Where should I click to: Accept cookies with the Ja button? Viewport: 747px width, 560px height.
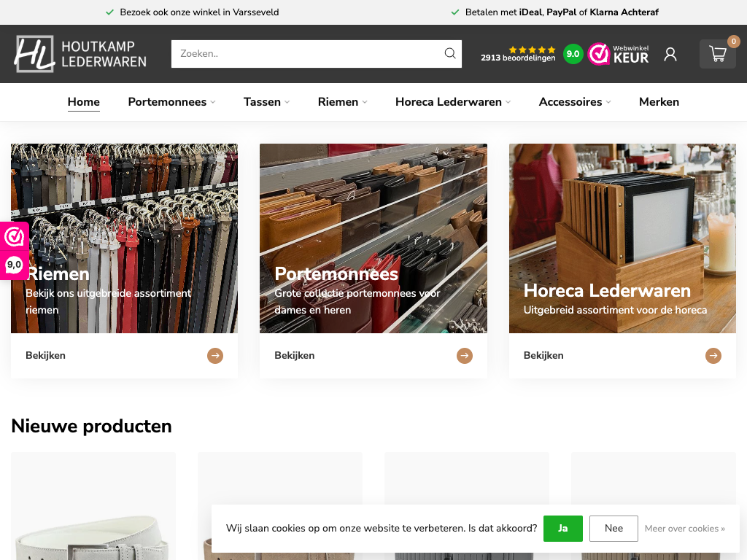click(562, 529)
